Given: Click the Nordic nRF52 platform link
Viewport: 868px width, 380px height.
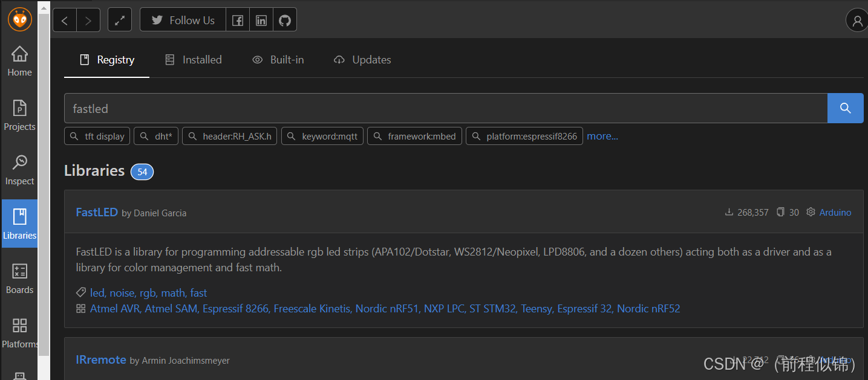Looking at the screenshot, I should coord(648,309).
